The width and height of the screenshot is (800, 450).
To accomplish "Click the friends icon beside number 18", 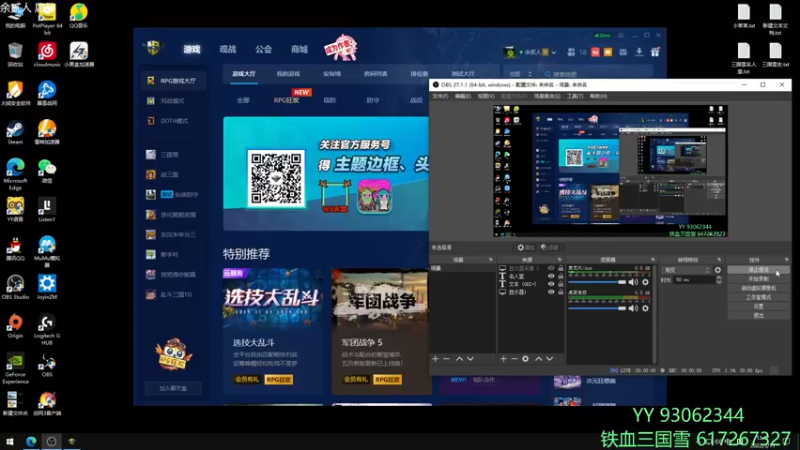I will pyautogui.click(x=571, y=52).
